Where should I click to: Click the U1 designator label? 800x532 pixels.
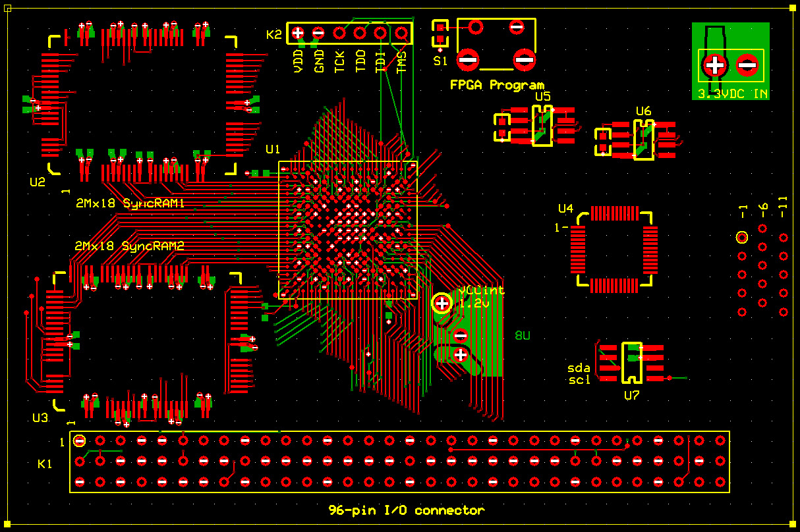point(273,149)
